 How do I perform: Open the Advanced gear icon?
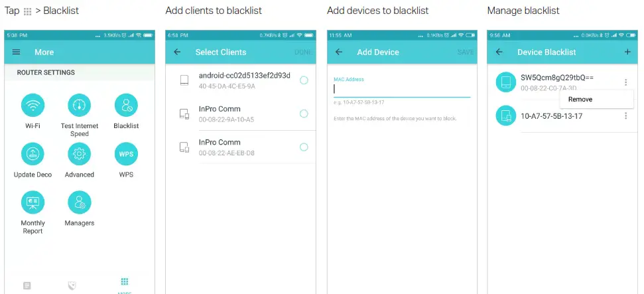point(80,154)
